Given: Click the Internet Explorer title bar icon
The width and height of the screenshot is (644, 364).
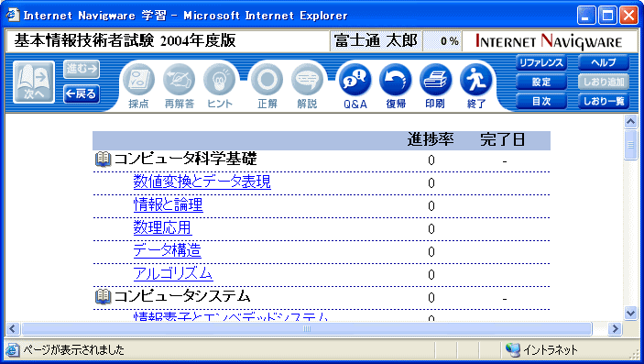Looking at the screenshot, I should (x=13, y=16).
